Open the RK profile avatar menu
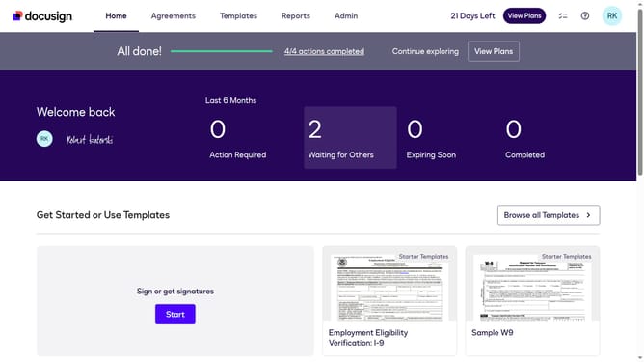The height and width of the screenshot is (362, 644). coord(612,16)
